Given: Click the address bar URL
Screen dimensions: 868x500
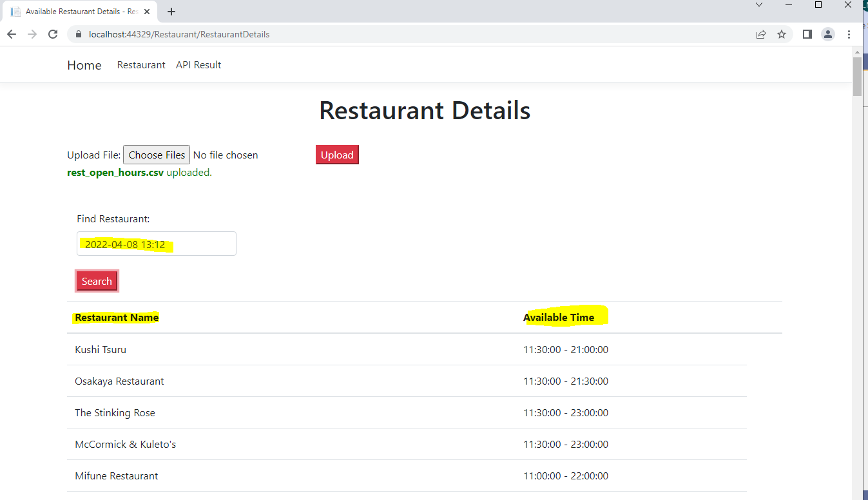Looking at the screenshot, I should (x=179, y=34).
